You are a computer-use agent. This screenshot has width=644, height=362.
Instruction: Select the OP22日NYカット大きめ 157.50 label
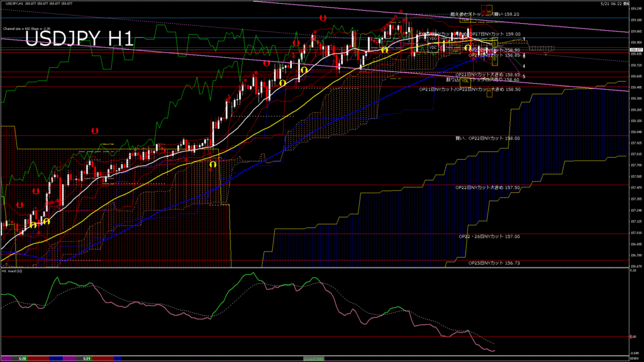(x=487, y=187)
